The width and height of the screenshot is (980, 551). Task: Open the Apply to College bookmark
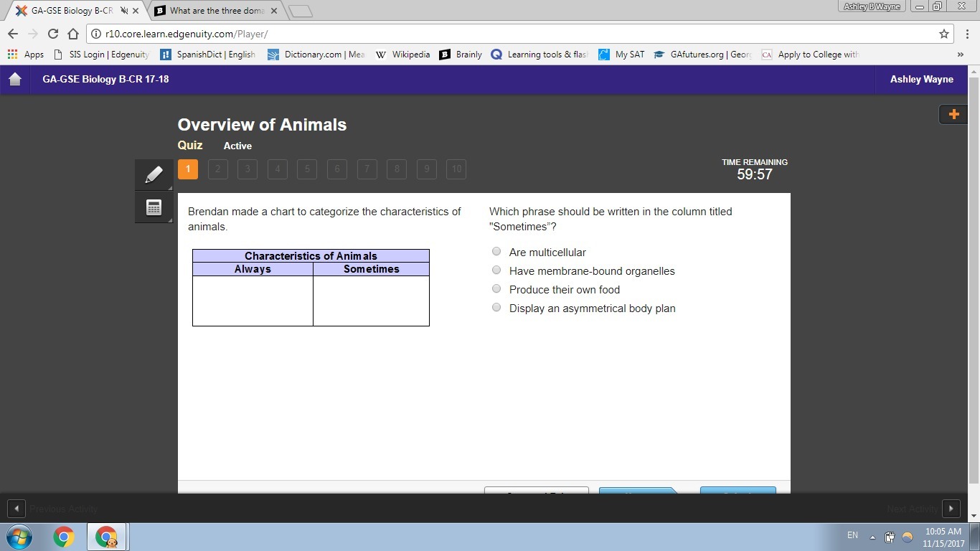coord(810,55)
